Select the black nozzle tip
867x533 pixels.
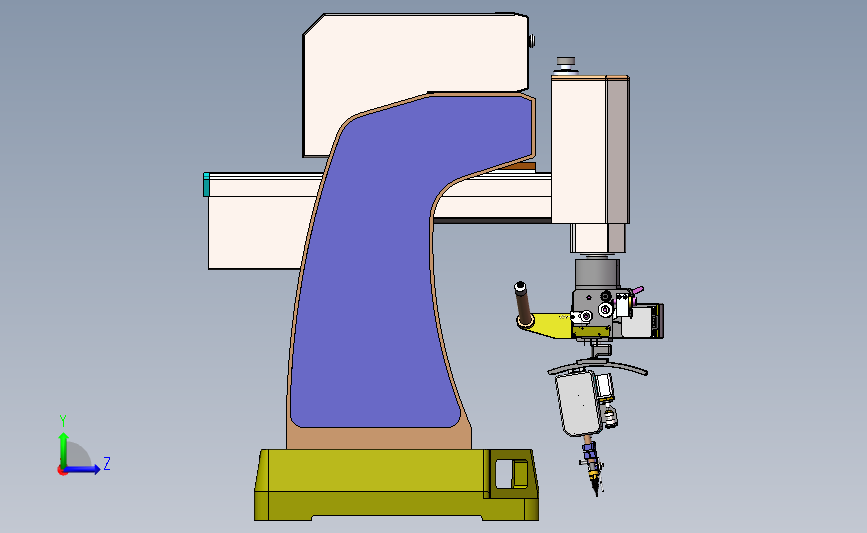[x=596, y=487]
